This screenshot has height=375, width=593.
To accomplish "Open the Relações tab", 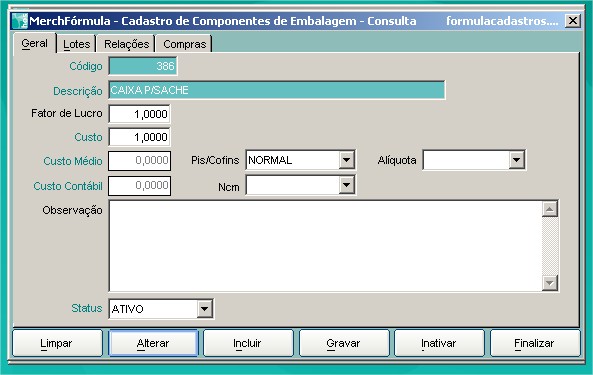I will (126, 44).
